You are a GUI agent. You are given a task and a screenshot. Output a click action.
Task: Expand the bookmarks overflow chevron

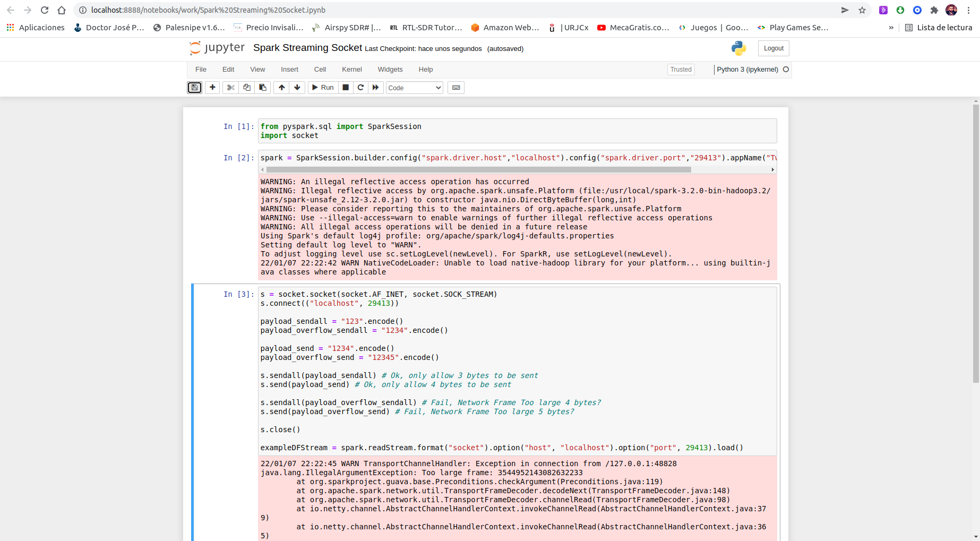click(891, 27)
